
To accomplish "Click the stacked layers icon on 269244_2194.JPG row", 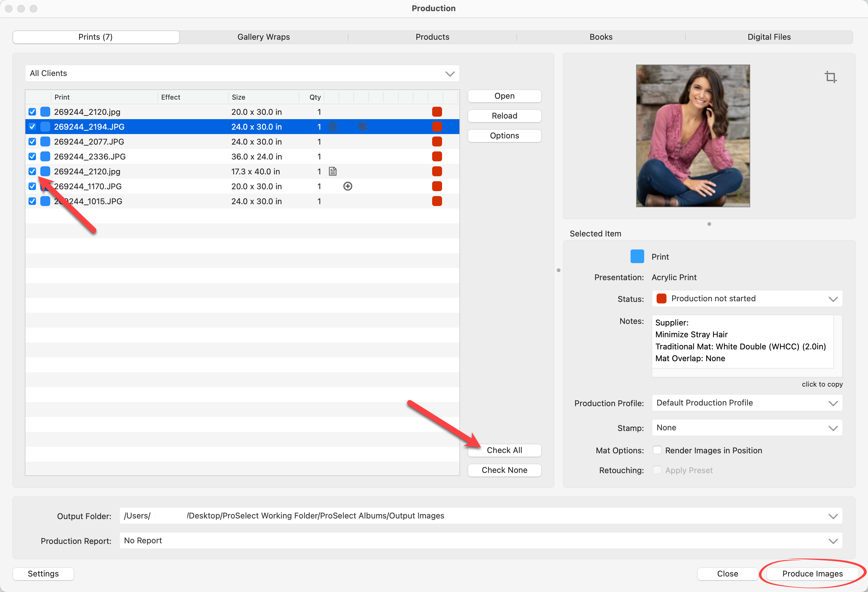I will [362, 127].
